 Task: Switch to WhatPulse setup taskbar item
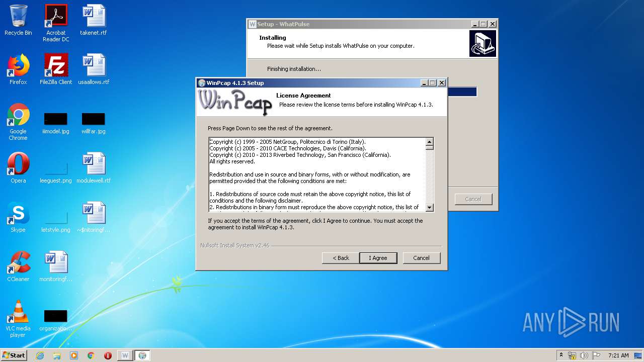click(125, 355)
